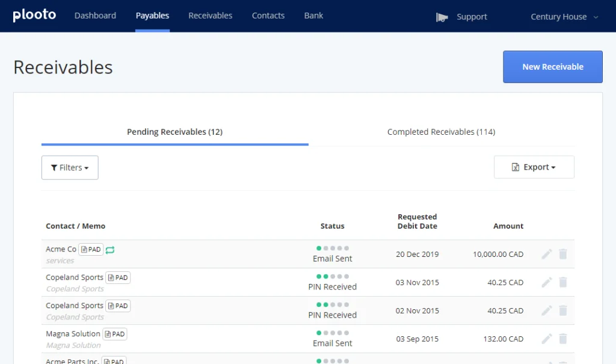The width and height of the screenshot is (616, 364).
Task: Open the Century House account dropdown
Action: pyautogui.click(x=563, y=17)
